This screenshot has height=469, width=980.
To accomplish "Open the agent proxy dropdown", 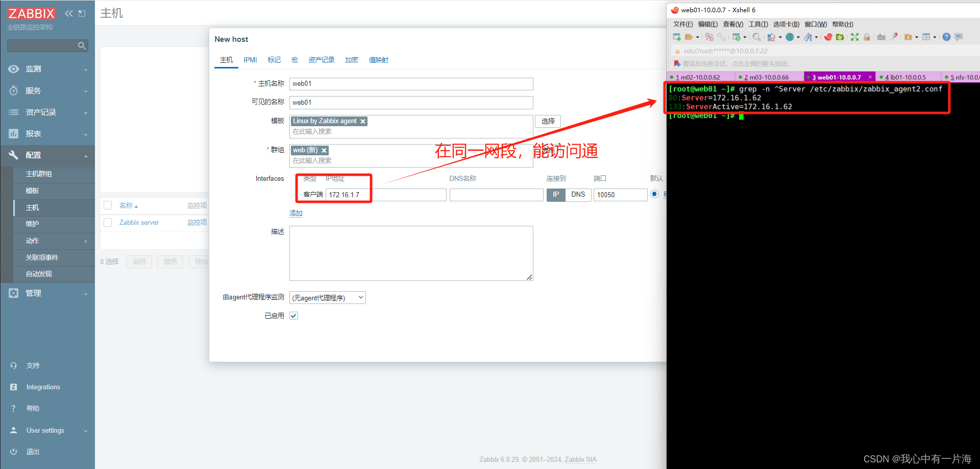I will 328,297.
